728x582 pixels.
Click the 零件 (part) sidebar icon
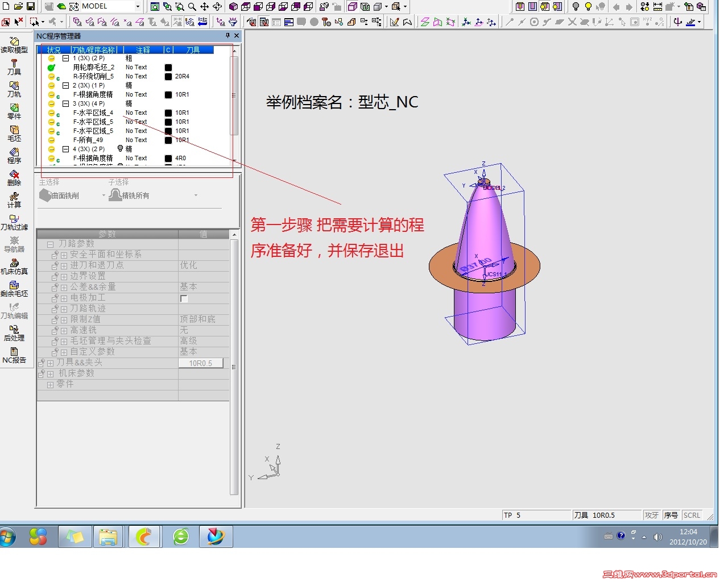tap(14, 111)
